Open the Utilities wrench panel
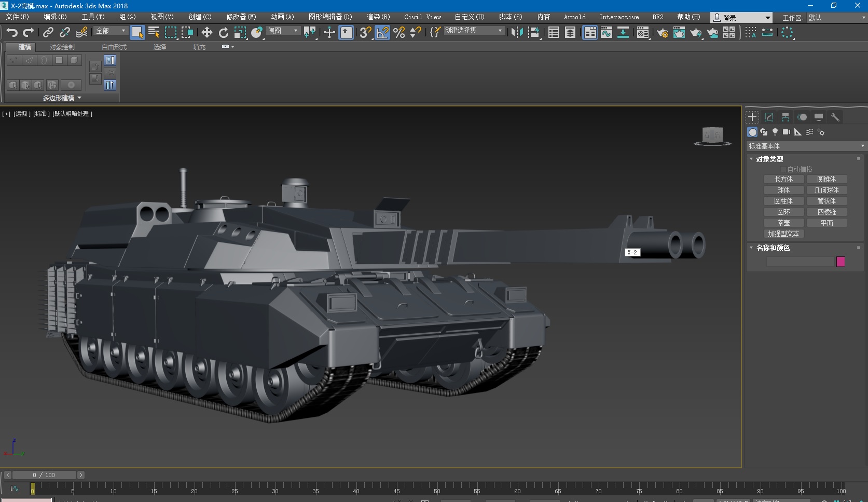Screen dimensions: 868x502 pyautogui.click(x=835, y=117)
